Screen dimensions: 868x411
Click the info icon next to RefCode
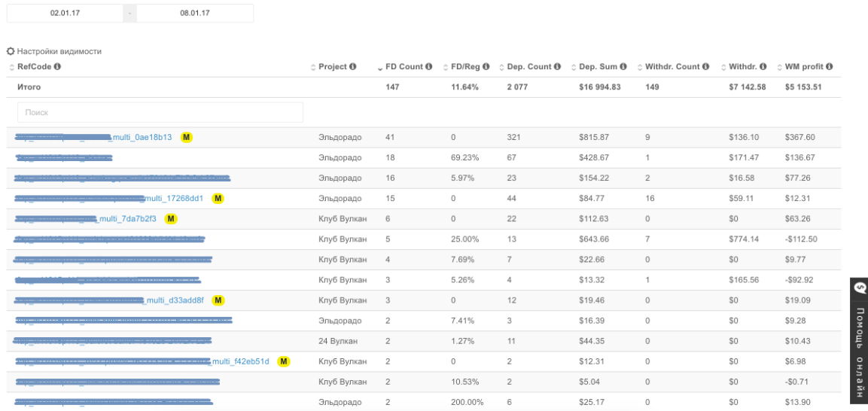pyautogui.click(x=57, y=68)
